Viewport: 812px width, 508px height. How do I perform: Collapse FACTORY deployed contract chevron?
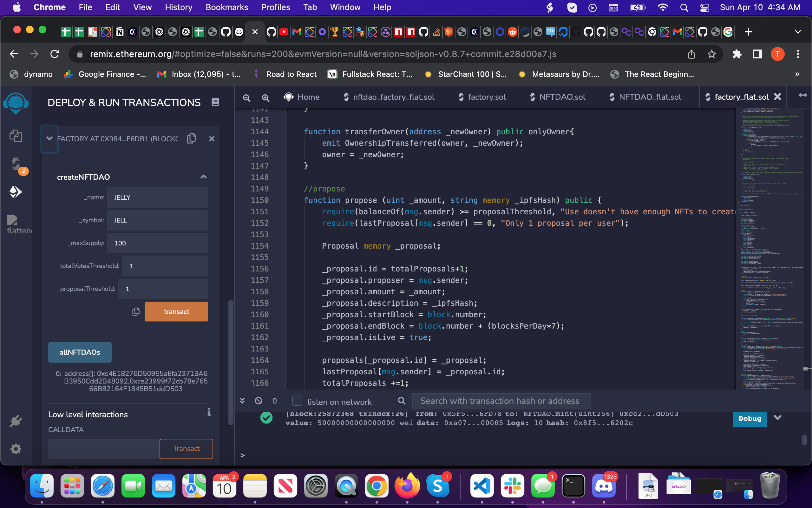[49, 138]
